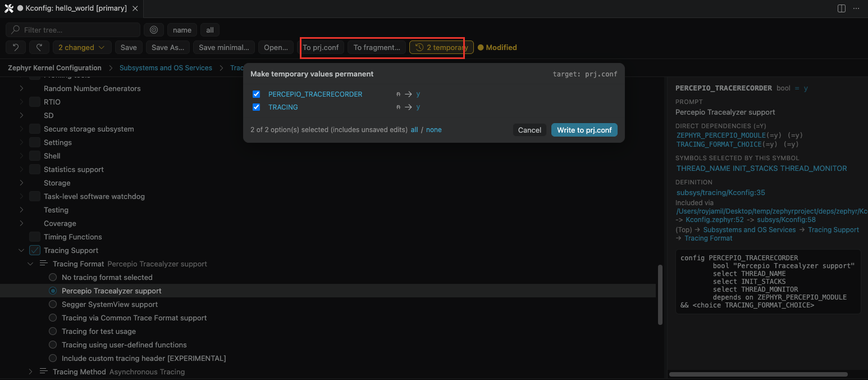
Task: Click the Kconfig tools tab icon
Action: click(x=8, y=8)
